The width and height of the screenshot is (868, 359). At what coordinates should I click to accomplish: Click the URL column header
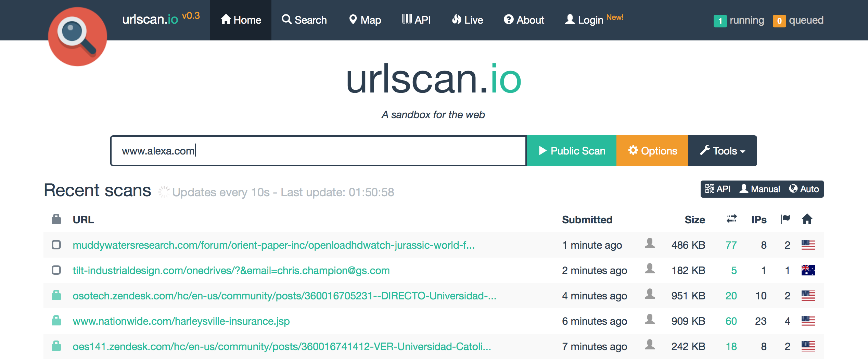point(83,220)
